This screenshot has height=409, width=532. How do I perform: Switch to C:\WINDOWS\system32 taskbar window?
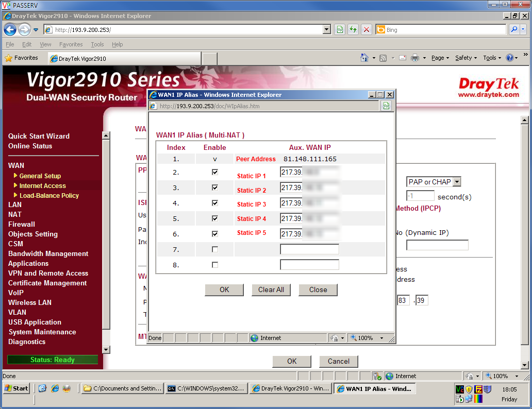pyautogui.click(x=206, y=388)
